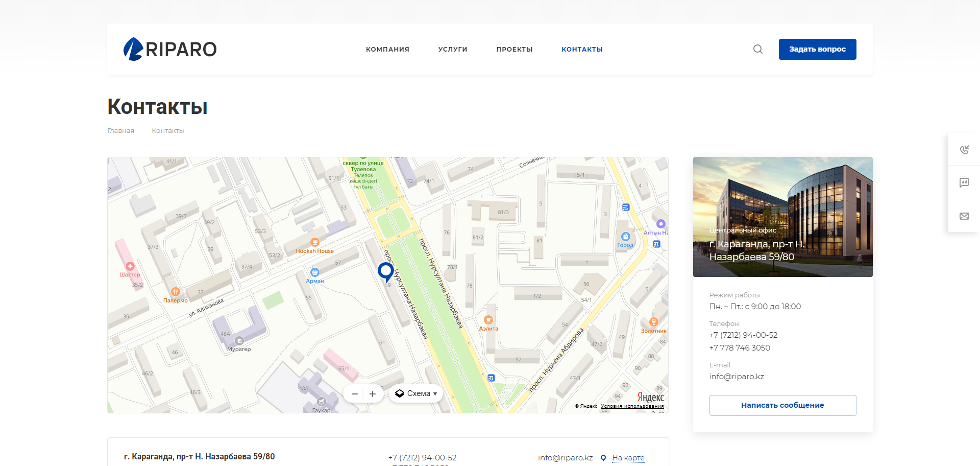Viewport: 980px width, 466px height.
Task: Click the Палермо restaurant marker
Action: pos(176,292)
